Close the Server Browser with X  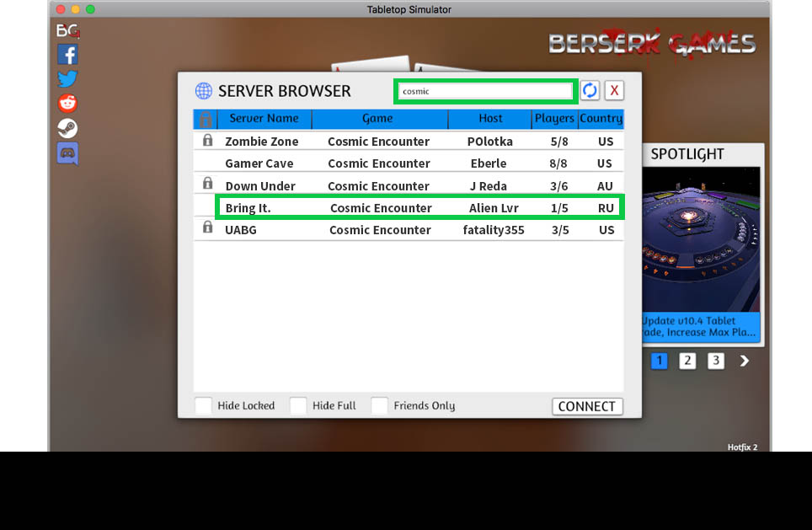(x=614, y=91)
